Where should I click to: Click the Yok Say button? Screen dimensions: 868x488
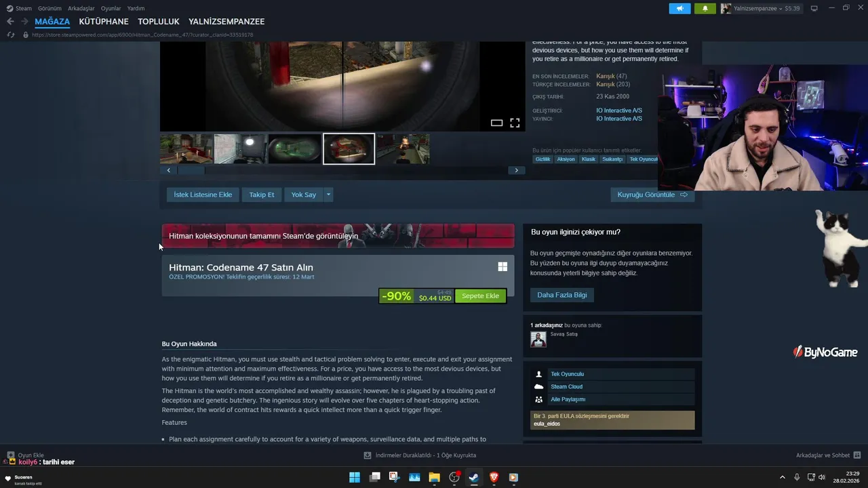pyautogui.click(x=304, y=195)
